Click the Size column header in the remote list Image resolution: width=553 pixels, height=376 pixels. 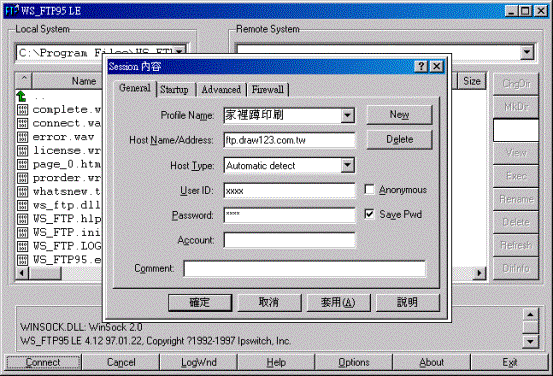coord(472,81)
